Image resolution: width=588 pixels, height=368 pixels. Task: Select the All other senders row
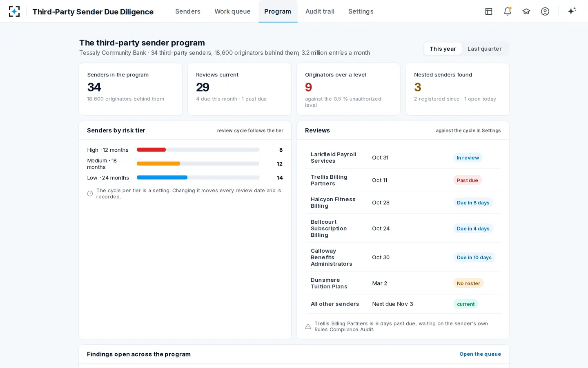click(403, 304)
